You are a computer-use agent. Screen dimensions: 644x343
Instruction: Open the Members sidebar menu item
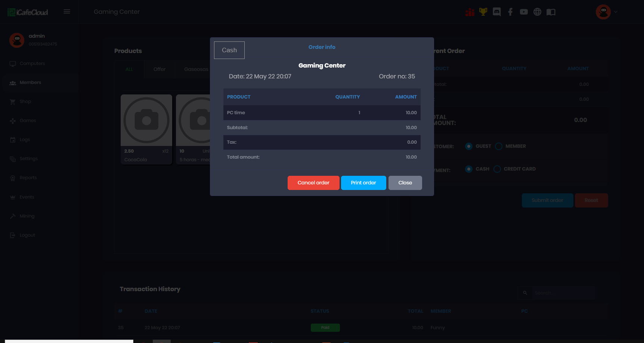(x=30, y=82)
